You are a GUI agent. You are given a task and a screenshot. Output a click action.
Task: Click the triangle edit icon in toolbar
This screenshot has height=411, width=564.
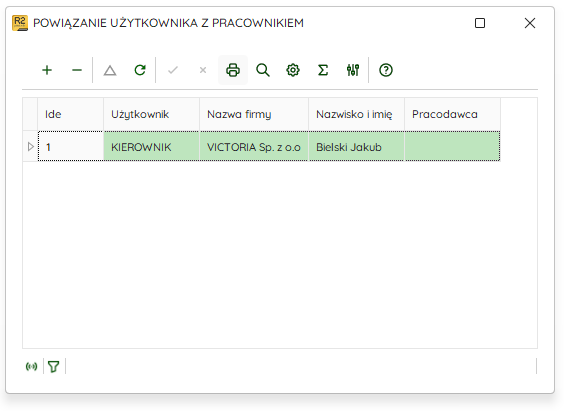tap(110, 70)
